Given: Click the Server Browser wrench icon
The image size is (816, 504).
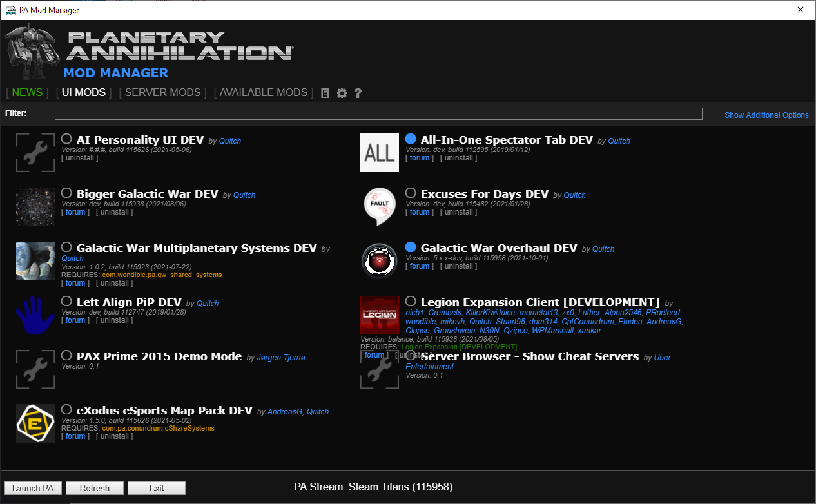Looking at the screenshot, I should coord(380,369).
